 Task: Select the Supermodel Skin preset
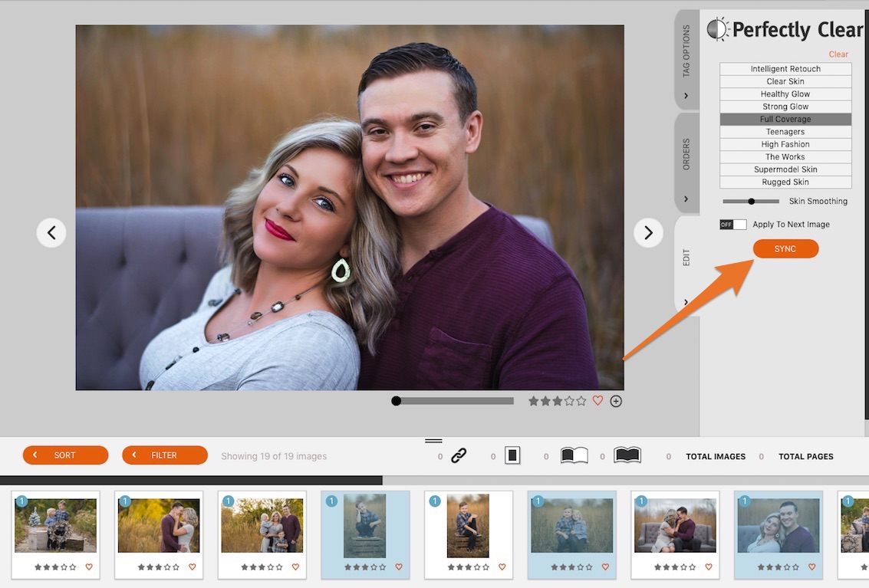(785, 169)
